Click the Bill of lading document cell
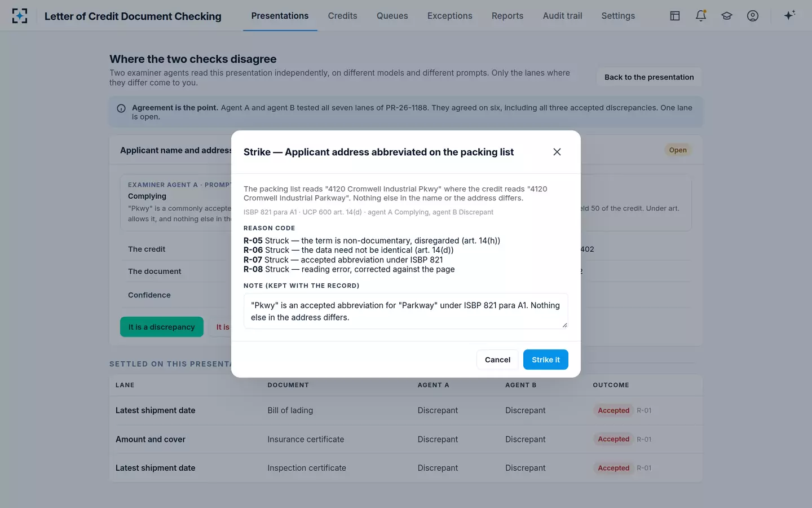The width and height of the screenshot is (812, 508). point(290,410)
